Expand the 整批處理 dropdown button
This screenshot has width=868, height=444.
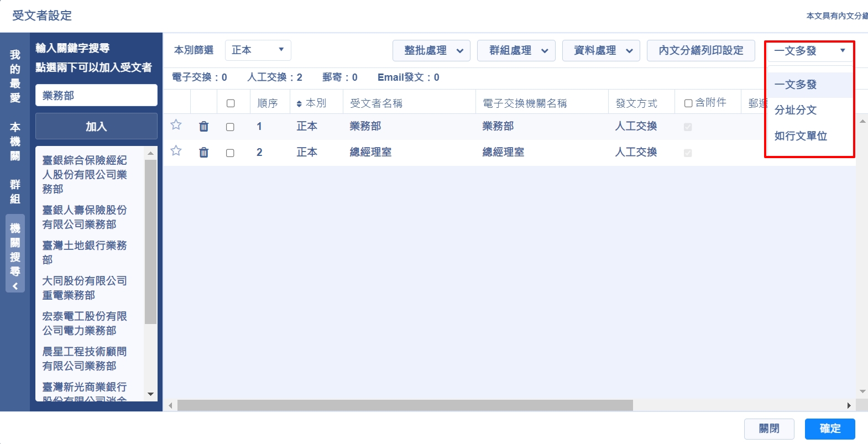click(431, 51)
